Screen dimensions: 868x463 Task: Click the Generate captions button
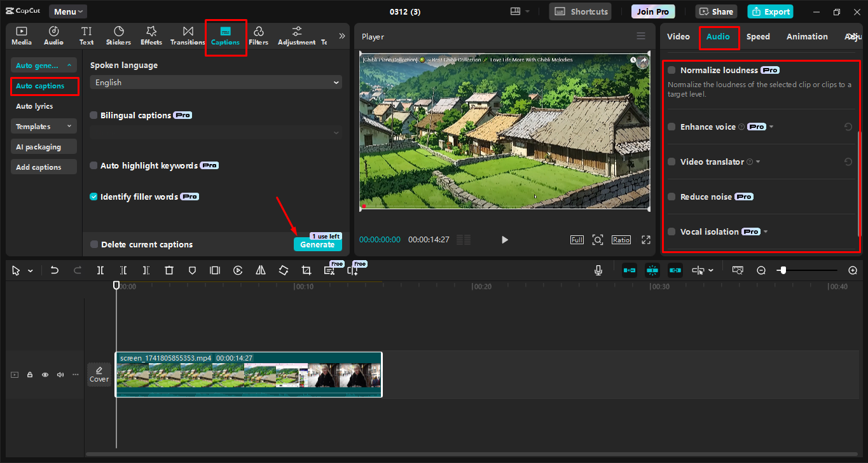[x=317, y=244]
